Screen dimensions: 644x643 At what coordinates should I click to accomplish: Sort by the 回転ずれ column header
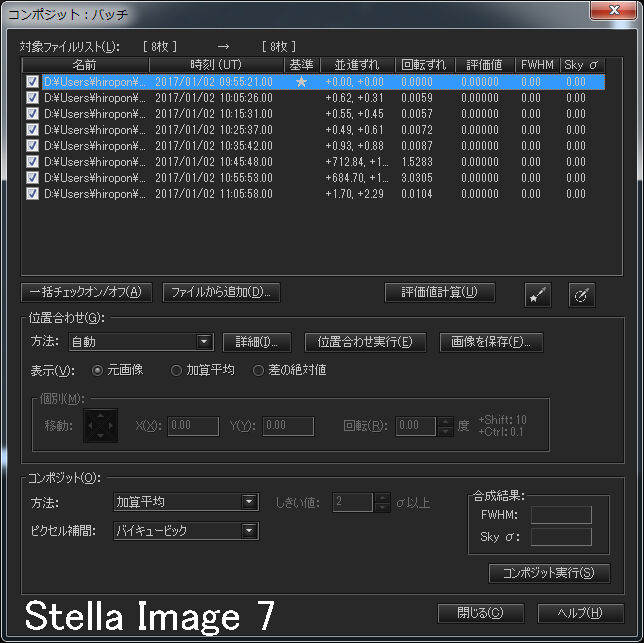click(425, 65)
